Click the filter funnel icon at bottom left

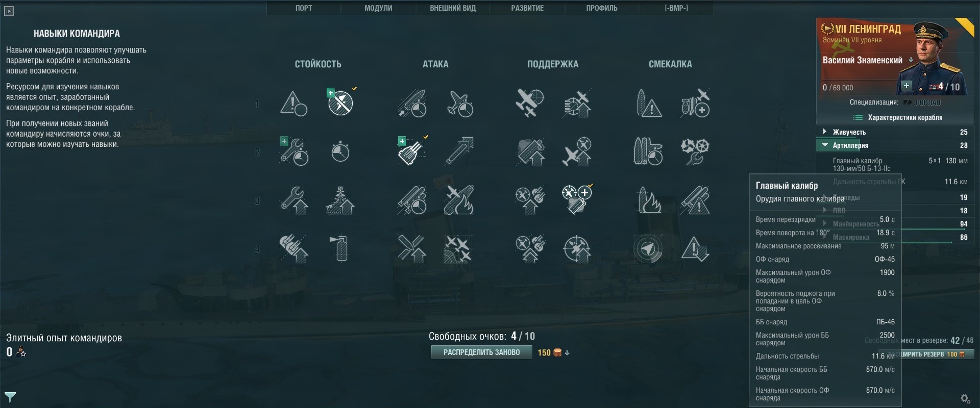pyautogui.click(x=10, y=396)
